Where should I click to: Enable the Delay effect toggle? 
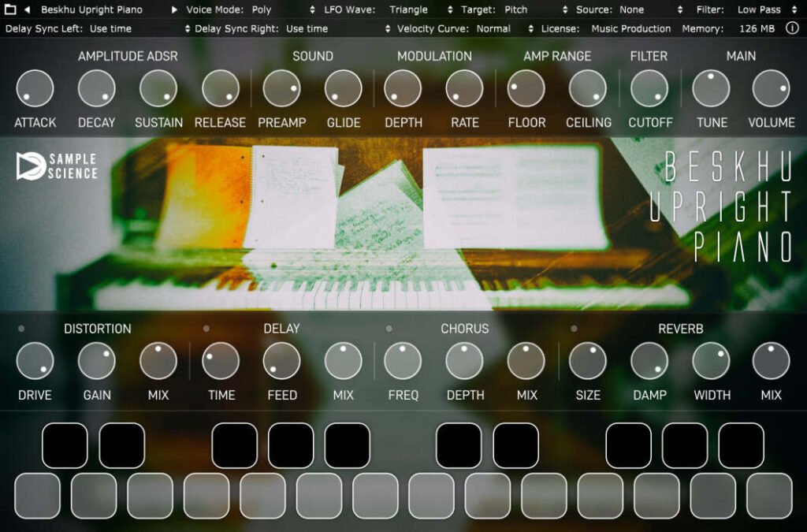tap(206, 329)
